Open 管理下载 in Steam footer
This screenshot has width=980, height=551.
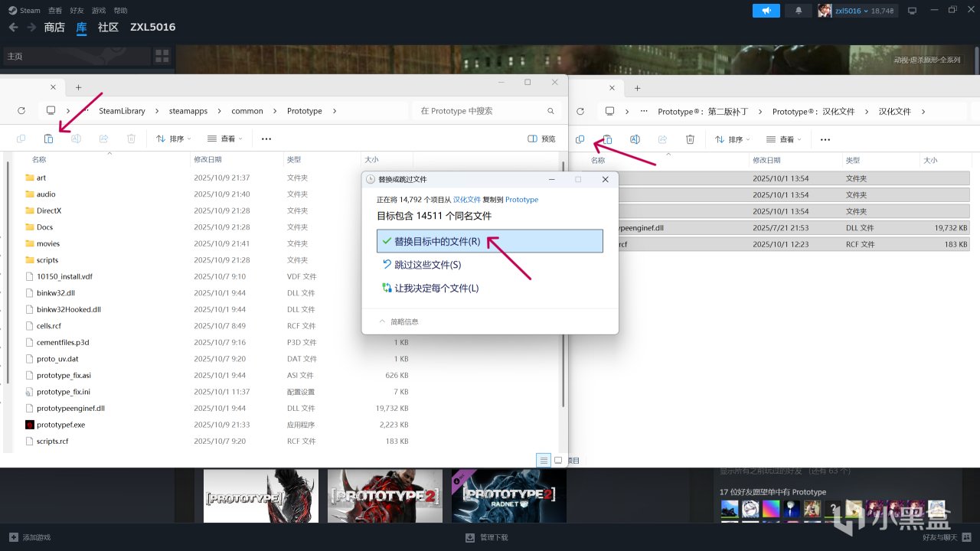point(487,537)
